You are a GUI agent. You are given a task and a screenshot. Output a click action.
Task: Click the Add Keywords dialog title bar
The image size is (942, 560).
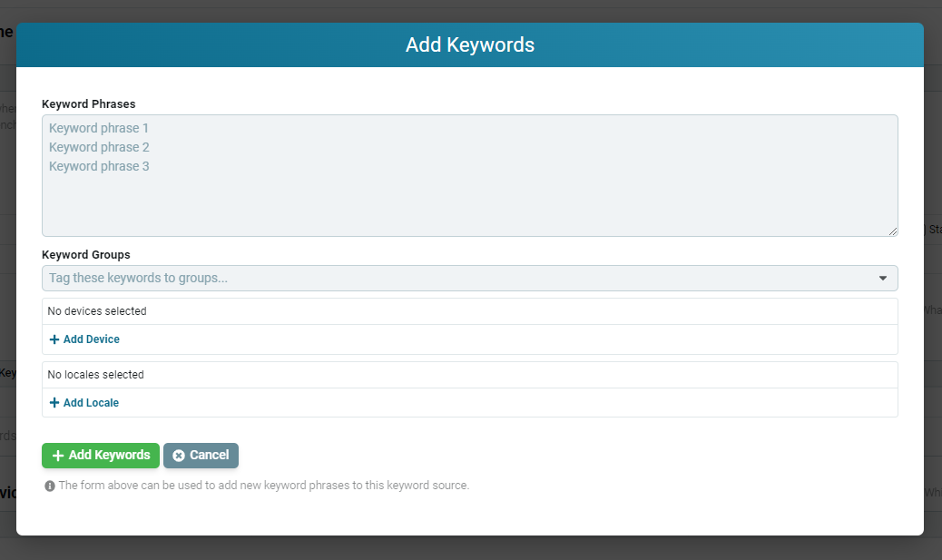(470, 44)
